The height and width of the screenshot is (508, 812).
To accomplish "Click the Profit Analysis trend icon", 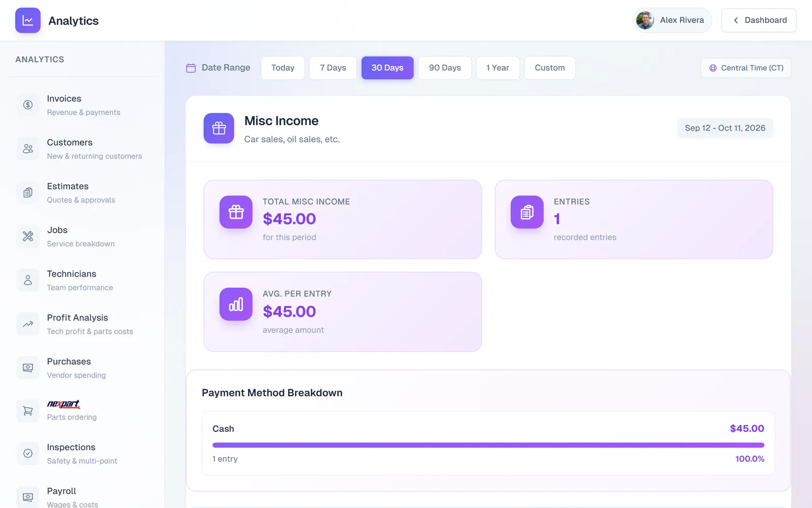I will click(28, 324).
